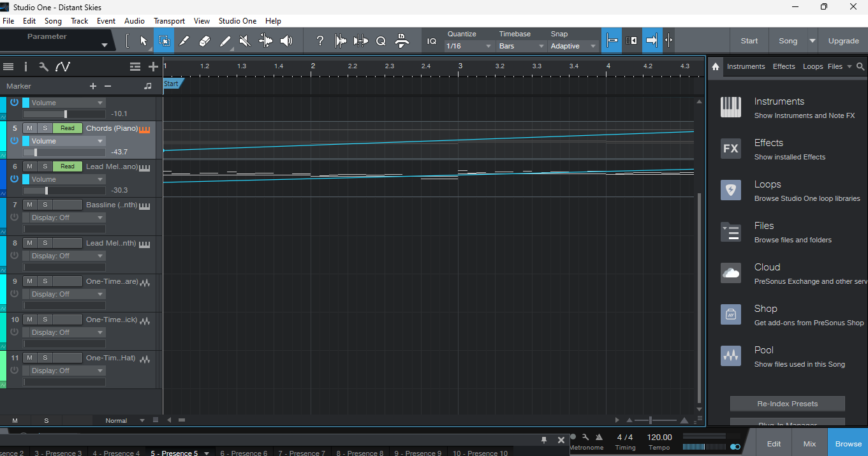
Task: Open the Transport menu
Action: [169, 21]
